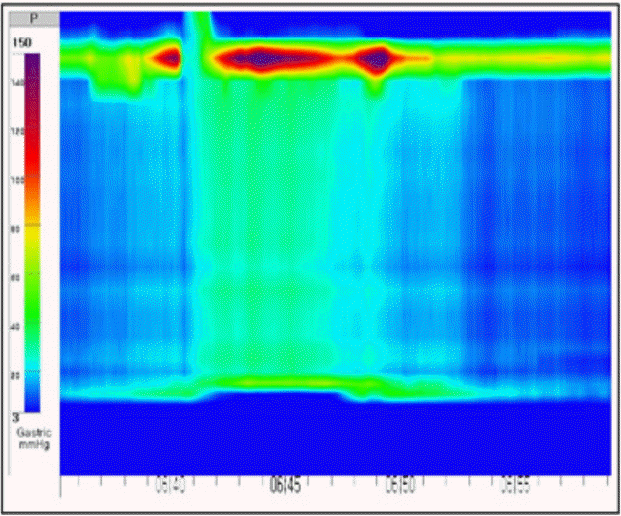This screenshot has height=516, width=621.
Task: Click the 06:55 time axis label
Action: coord(515,486)
